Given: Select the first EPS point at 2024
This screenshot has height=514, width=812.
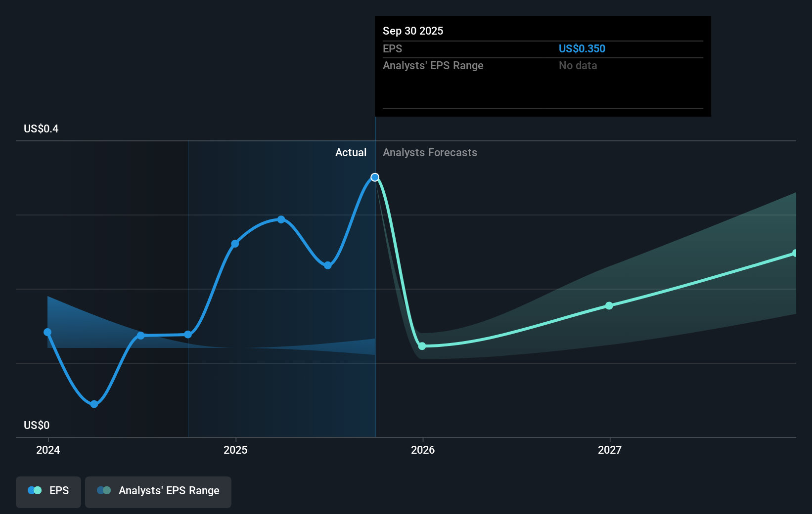Looking at the screenshot, I should 47,332.
